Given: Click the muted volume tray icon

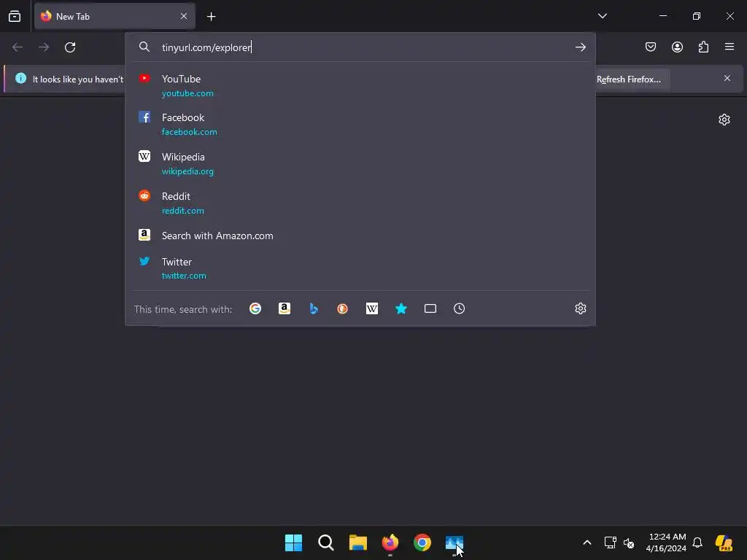Looking at the screenshot, I should tap(629, 542).
